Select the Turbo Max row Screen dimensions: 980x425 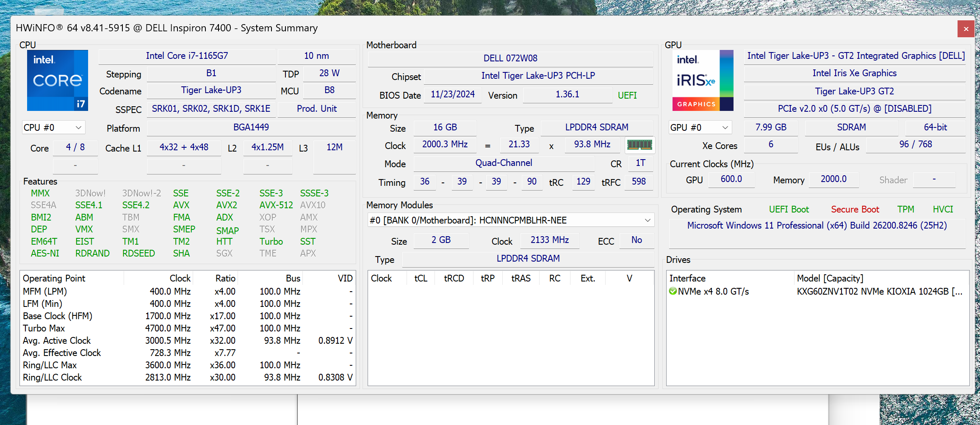(188, 328)
